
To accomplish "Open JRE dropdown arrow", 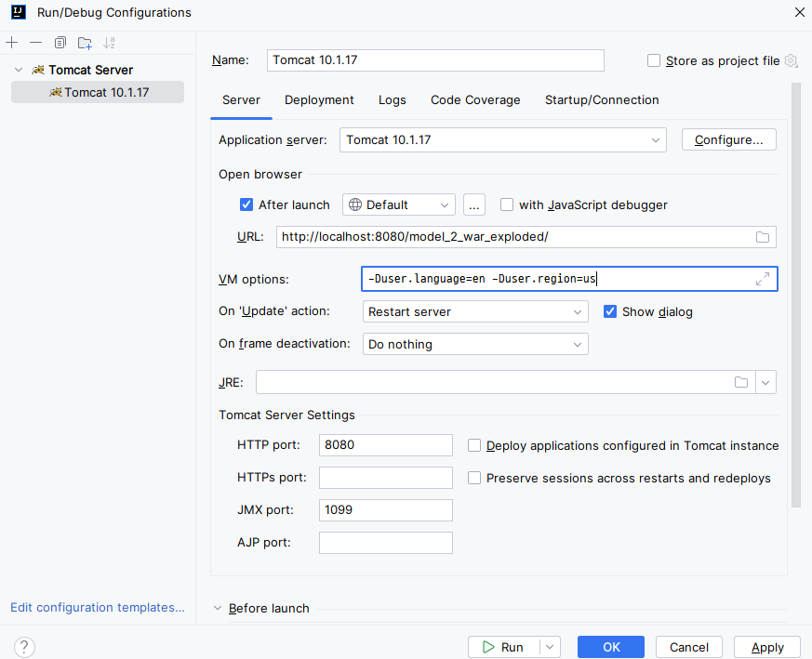I will (765, 382).
